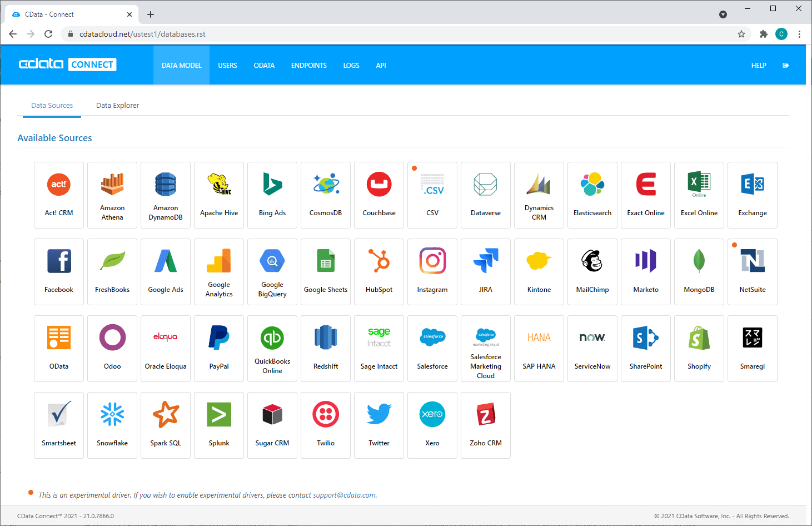Select the Excel Online source icon
Viewport: 812px width, 526px height.
(x=699, y=195)
